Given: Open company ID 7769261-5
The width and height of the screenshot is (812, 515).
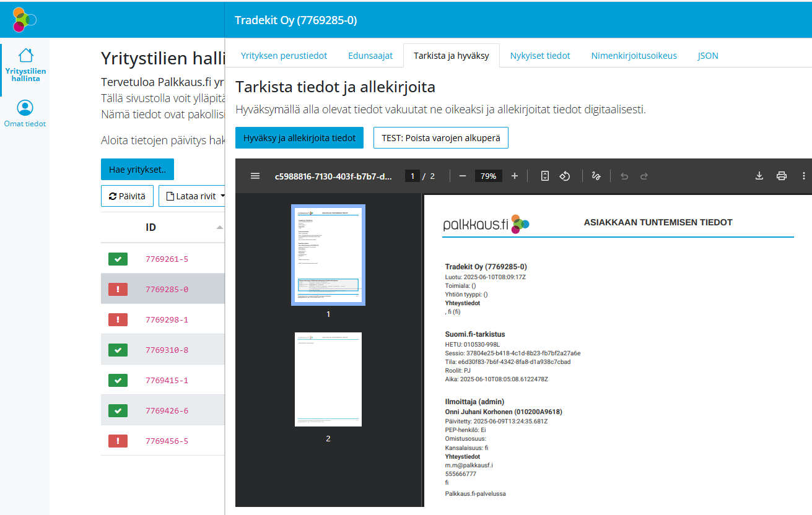Looking at the screenshot, I should (167, 259).
